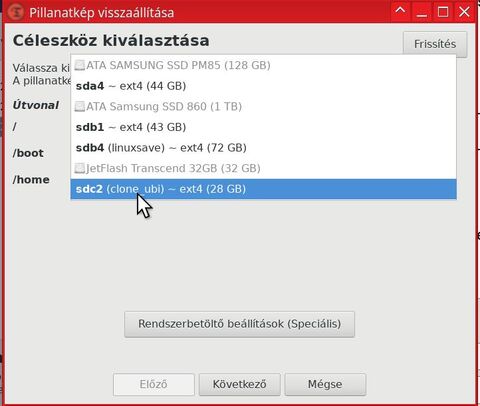This screenshot has height=406, width=480.
Task: Click the Timeshift app icon in title bar
Action: (x=15, y=12)
